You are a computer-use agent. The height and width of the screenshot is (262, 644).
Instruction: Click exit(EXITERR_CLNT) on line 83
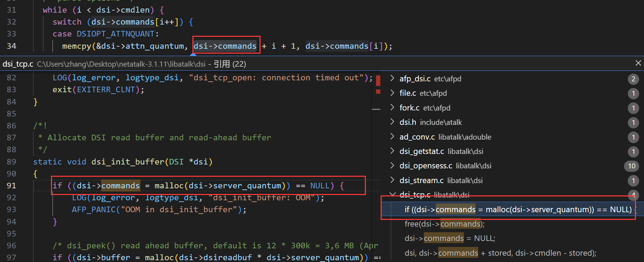pos(98,89)
